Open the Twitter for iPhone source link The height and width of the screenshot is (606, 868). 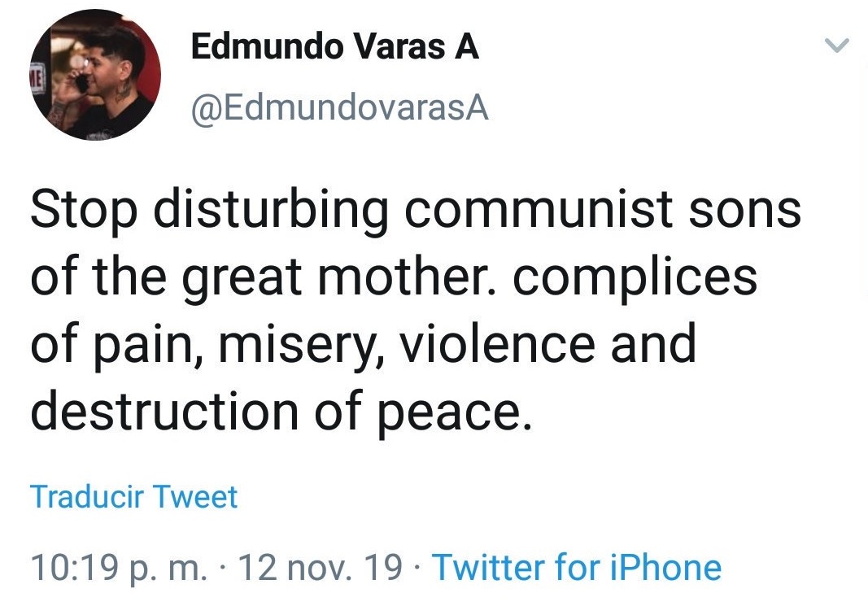[x=576, y=568]
